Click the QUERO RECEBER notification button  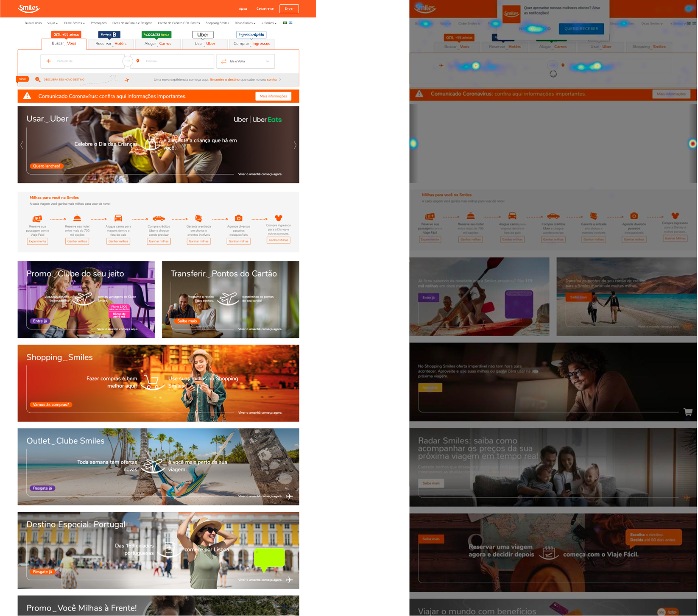point(581,29)
